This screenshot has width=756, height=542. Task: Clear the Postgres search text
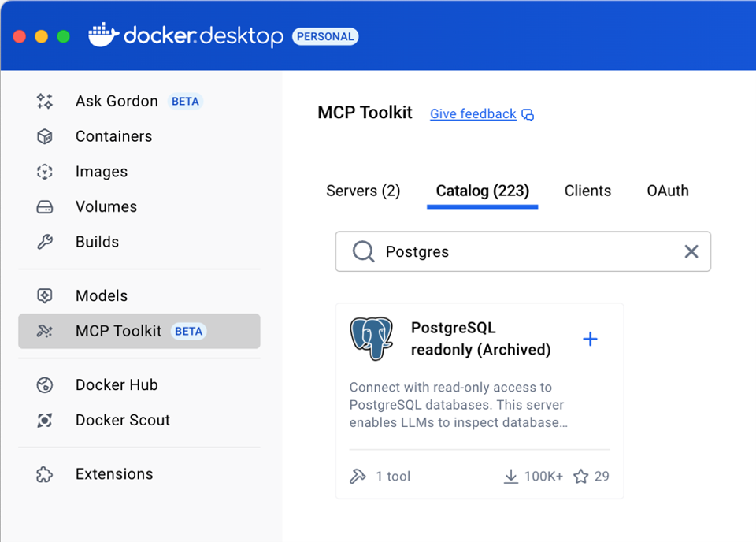(x=691, y=251)
